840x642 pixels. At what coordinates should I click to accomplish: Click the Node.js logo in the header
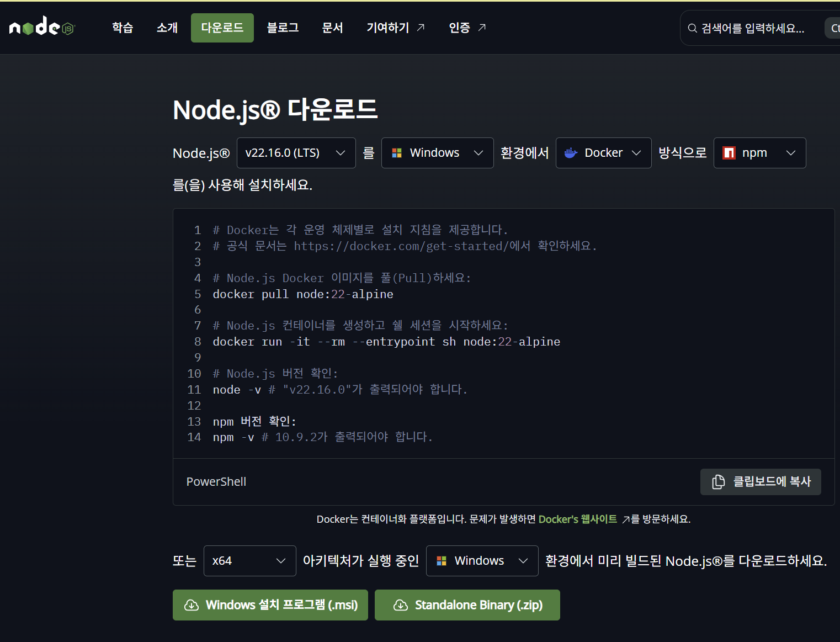[x=42, y=26]
